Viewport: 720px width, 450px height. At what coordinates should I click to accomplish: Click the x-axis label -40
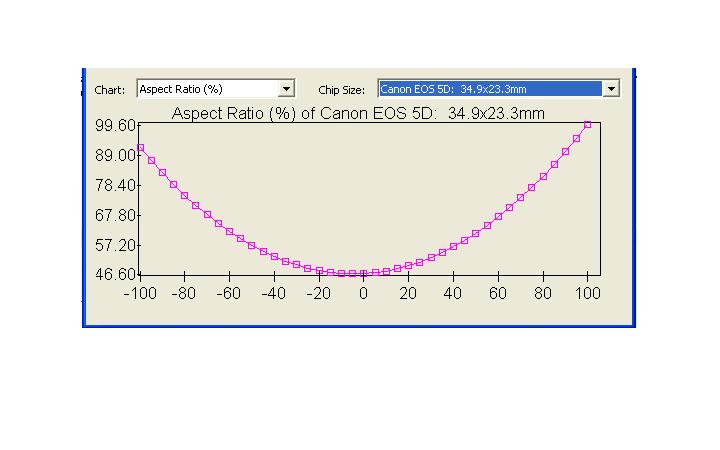[274, 293]
